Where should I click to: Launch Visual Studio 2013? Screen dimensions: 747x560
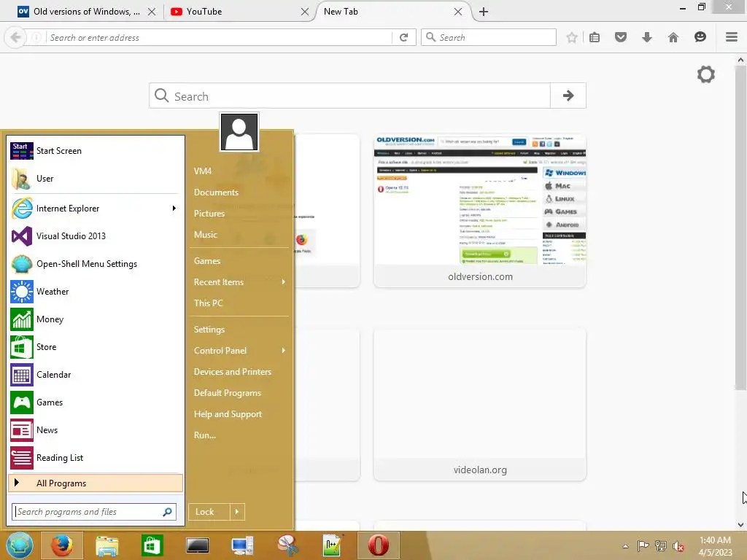tap(96, 236)
